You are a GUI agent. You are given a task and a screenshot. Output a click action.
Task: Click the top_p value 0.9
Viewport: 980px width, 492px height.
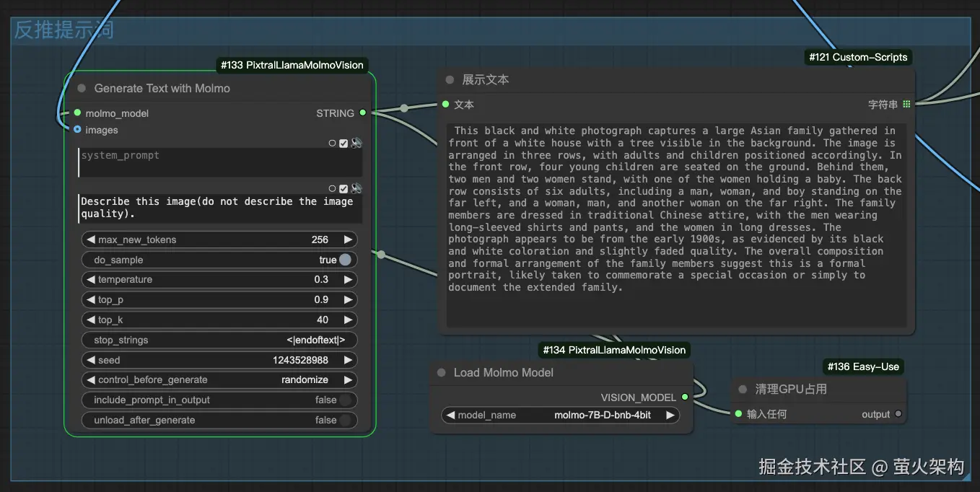pyautogui.click(x=321, y=299)
